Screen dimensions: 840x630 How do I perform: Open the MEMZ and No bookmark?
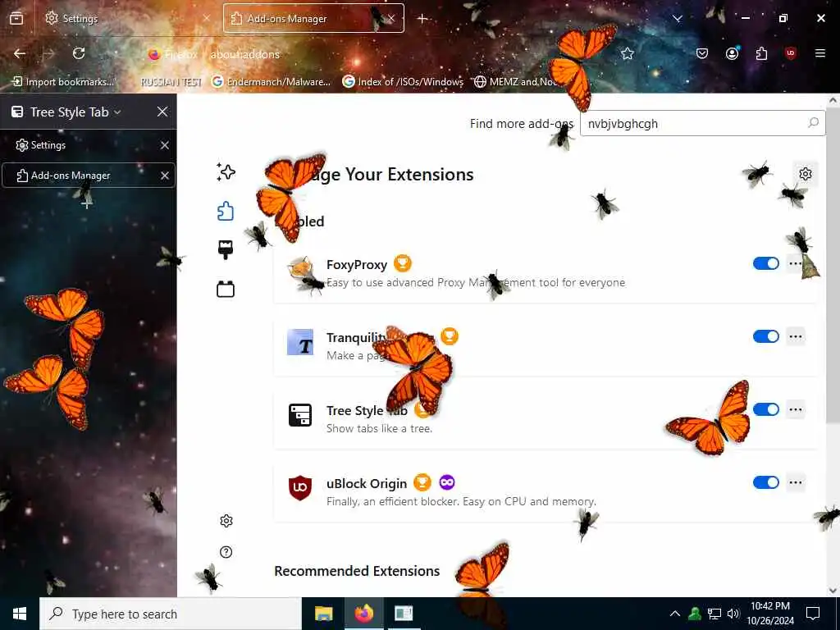point(515,81)
